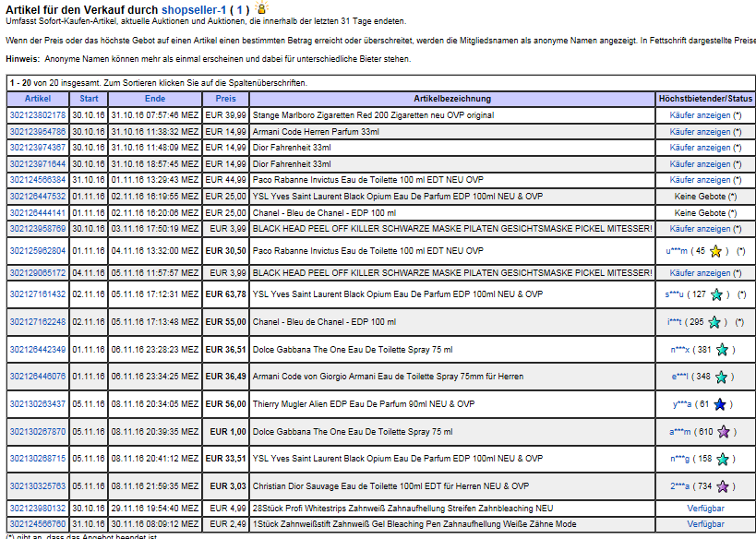This screenshot has width=756, height=539.
Task: Open item number 302127161432
Action: pos(38,294)
